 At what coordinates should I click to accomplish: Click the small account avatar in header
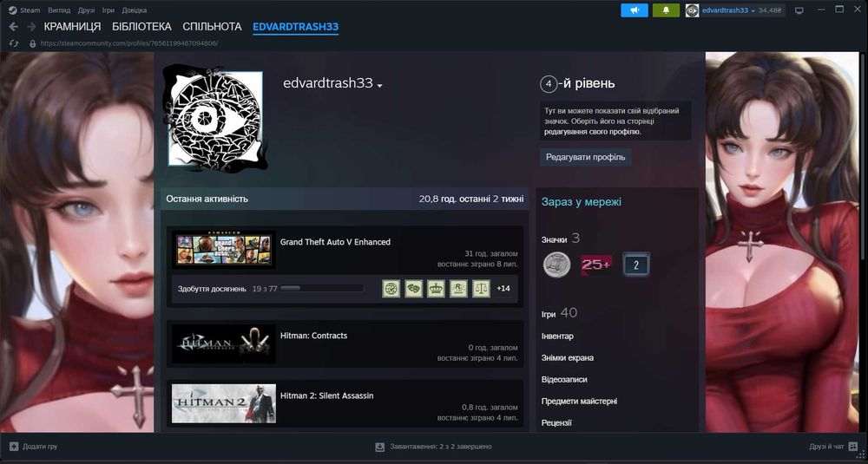coord(692,10)
